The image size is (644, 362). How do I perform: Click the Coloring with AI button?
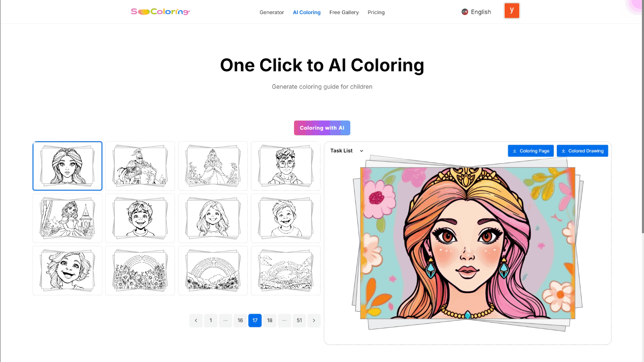[x=322, y=128]
